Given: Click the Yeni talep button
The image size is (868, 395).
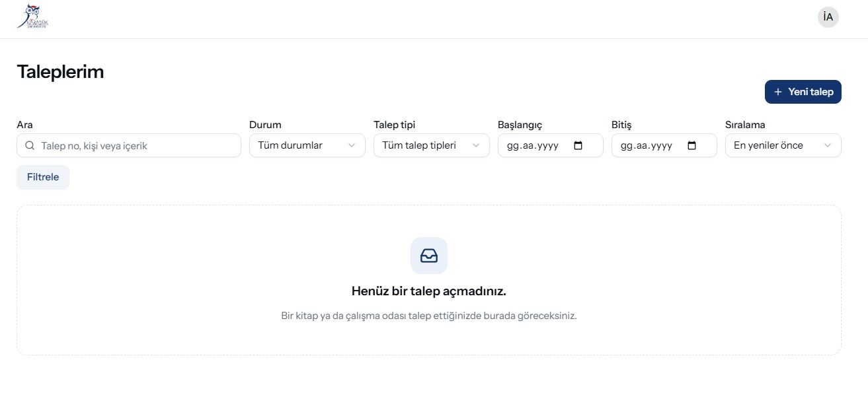Looking at the screenshot, I should [x=803, y=92].
